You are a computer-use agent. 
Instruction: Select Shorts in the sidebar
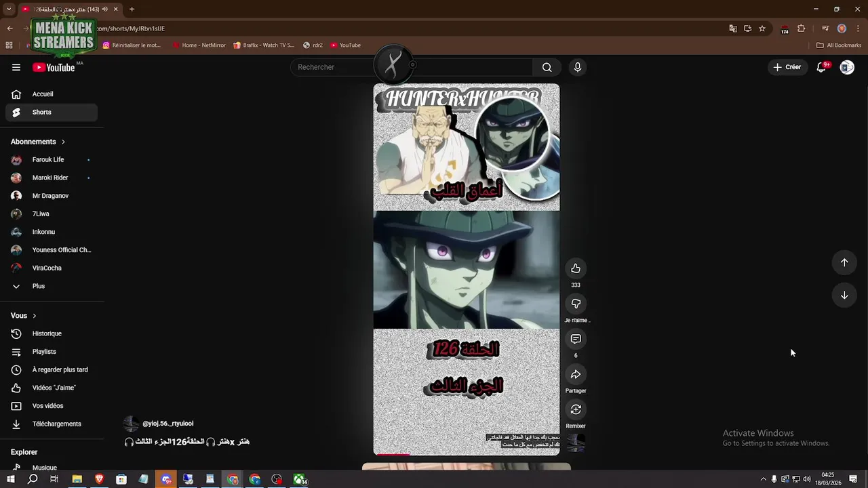(x=52, y=113)
